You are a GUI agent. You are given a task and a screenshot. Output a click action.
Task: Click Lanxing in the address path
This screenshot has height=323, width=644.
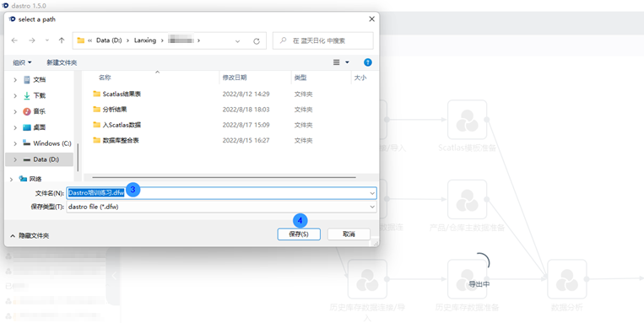145,40
